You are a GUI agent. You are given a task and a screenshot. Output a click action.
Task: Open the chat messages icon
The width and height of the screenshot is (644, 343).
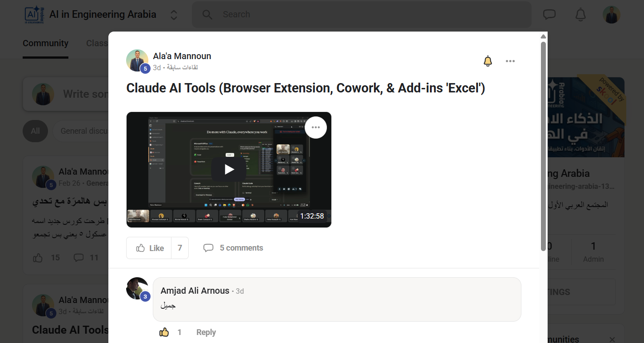(549, 15)
